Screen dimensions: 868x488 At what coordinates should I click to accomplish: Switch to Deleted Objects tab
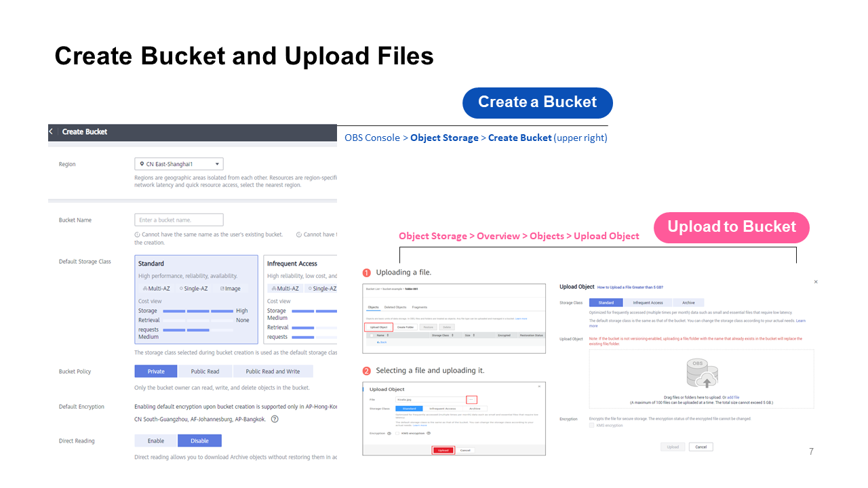395,308
